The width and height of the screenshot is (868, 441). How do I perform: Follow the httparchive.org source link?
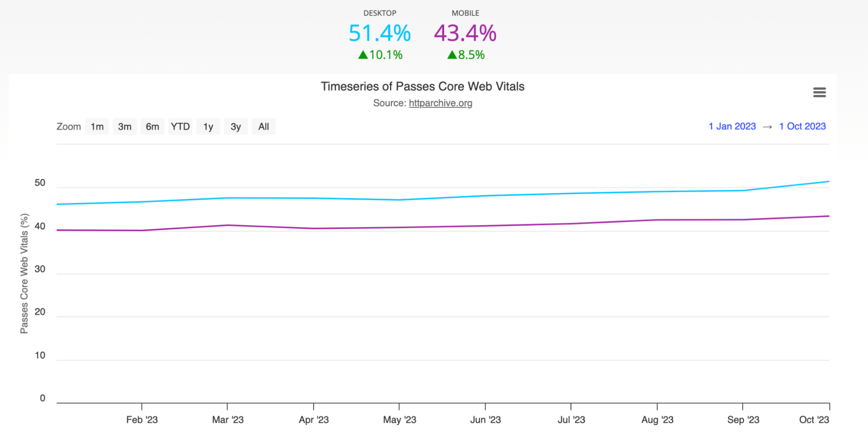point(440,103)
